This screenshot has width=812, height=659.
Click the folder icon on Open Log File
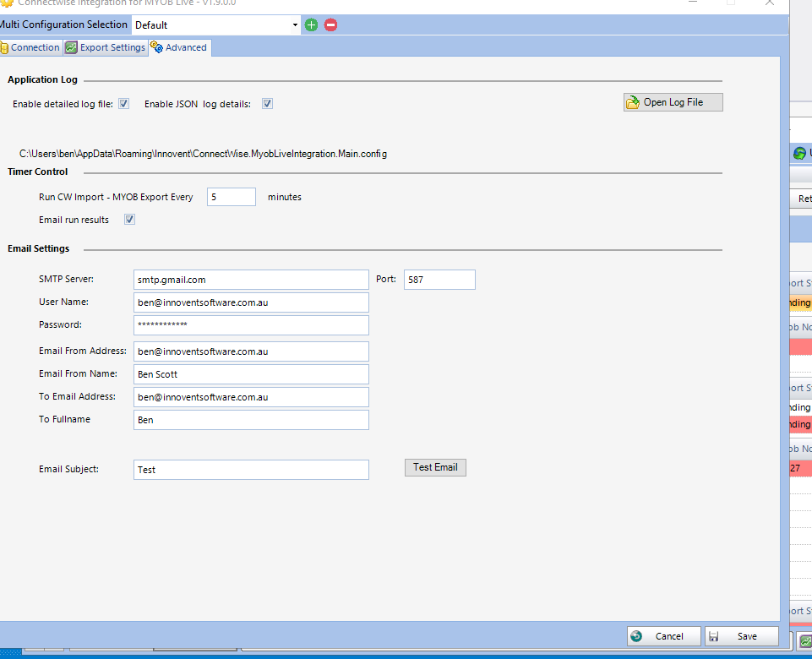coord(632,102)
